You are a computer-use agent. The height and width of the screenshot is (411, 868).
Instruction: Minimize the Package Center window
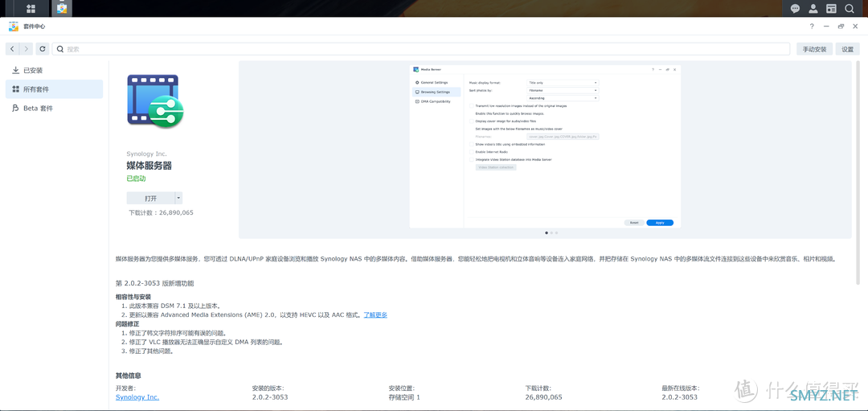[826, 26]
